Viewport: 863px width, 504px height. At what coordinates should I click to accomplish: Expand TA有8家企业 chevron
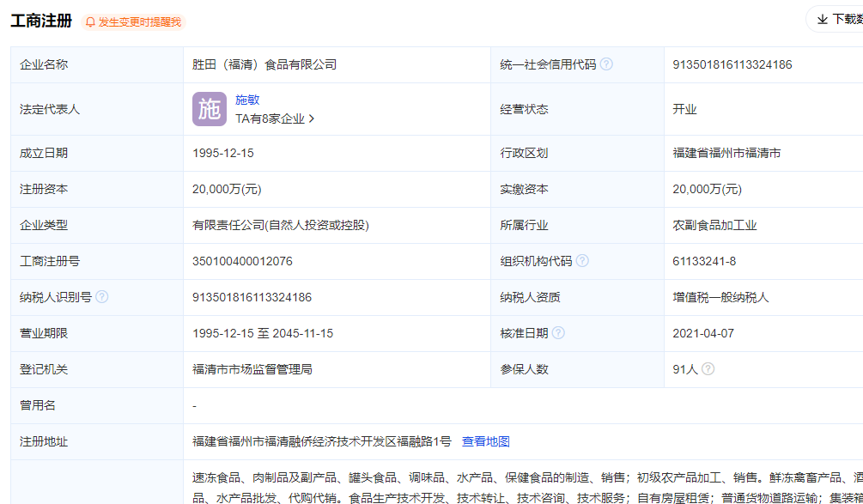[312, 118]
